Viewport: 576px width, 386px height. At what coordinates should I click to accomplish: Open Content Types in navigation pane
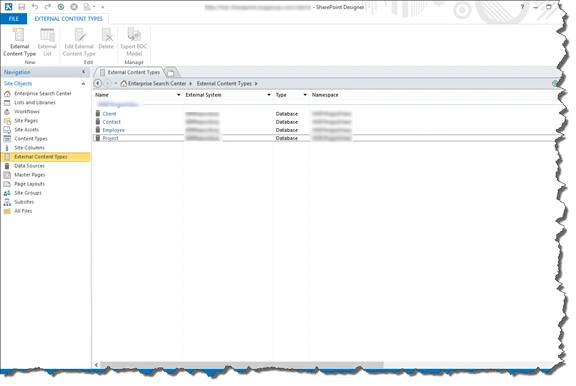tap(31, 139)
